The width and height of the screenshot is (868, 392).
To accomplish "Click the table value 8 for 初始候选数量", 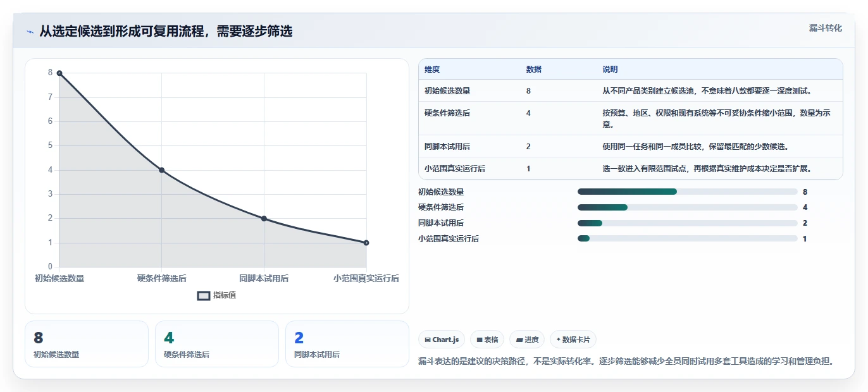I will (528, 91).
